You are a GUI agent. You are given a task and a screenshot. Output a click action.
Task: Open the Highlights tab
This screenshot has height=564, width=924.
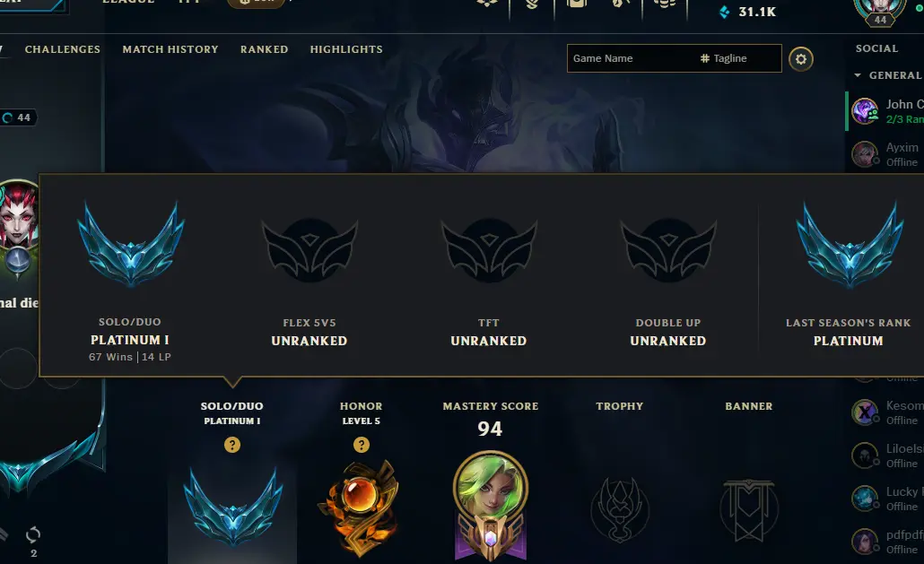(346, 49)
